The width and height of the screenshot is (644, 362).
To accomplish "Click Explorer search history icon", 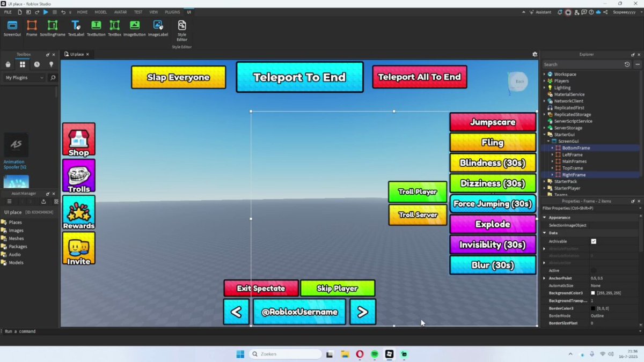I will click(627, 64).
